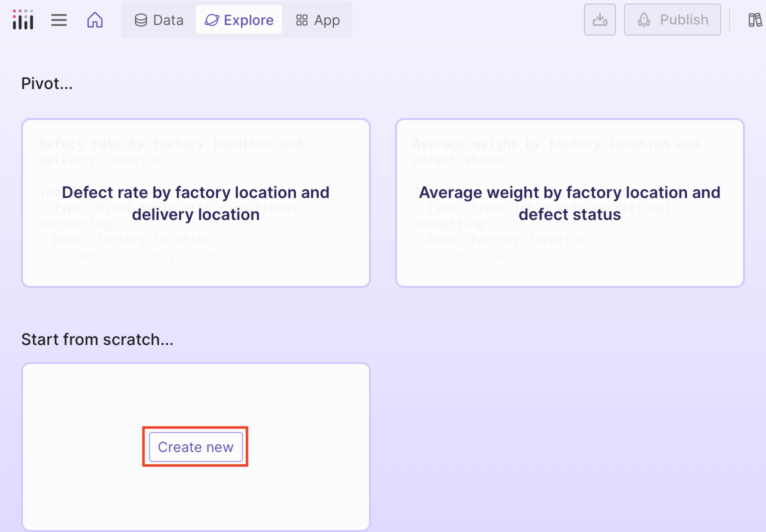766x532 pixels.
Task: Open the documentation books icon
Action: point(754,20)
